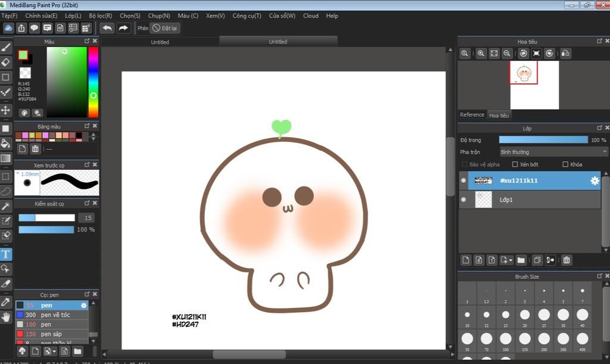The height and width of the screenshot is (364, 610).
Task: Select the Eyedropper tool
Action: tap(6, 302)
